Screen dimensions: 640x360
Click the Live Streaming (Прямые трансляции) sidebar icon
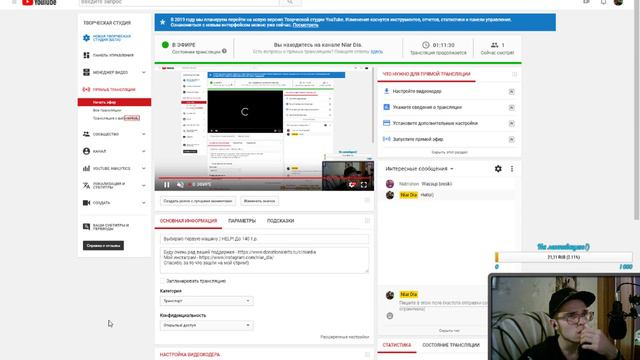(x=86, y=89)
